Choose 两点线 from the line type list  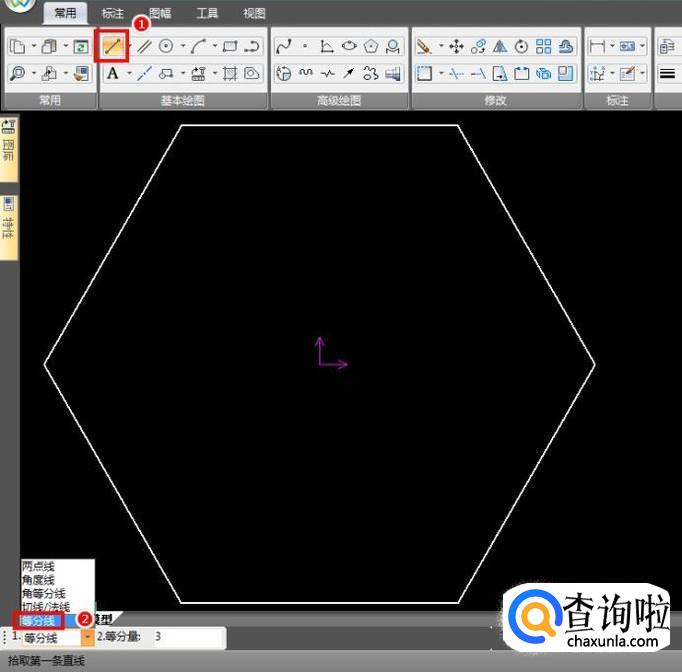tap(38, 567)
